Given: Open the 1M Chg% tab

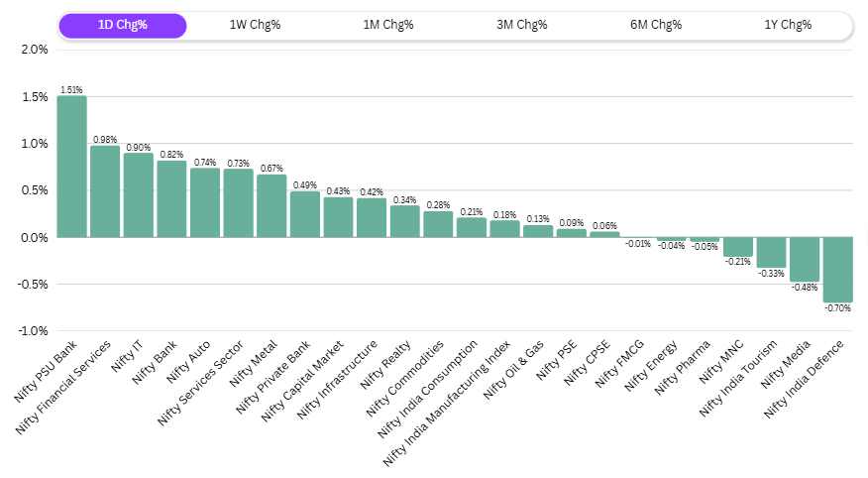Looking at the screenshot, I should coord(388,26).
